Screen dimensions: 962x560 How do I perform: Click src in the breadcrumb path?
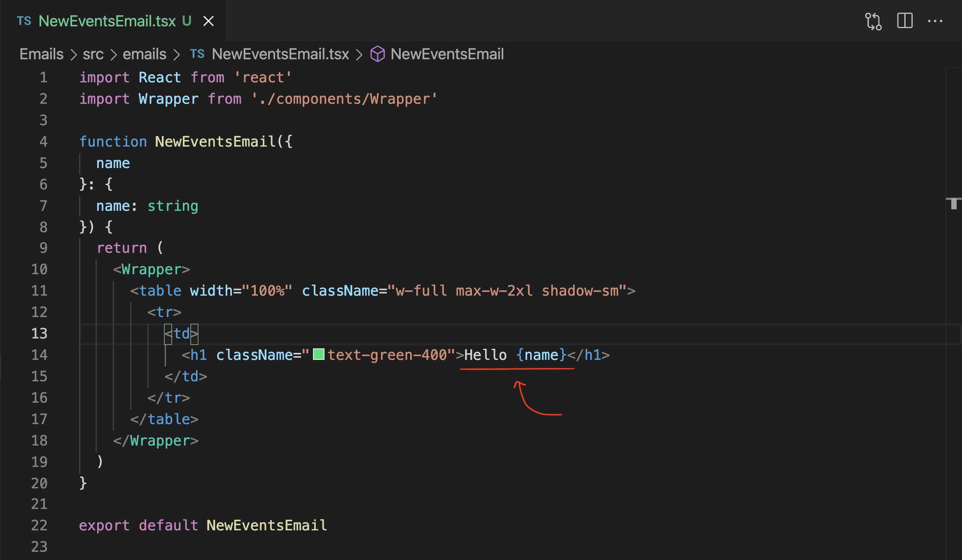click(93, 54)
